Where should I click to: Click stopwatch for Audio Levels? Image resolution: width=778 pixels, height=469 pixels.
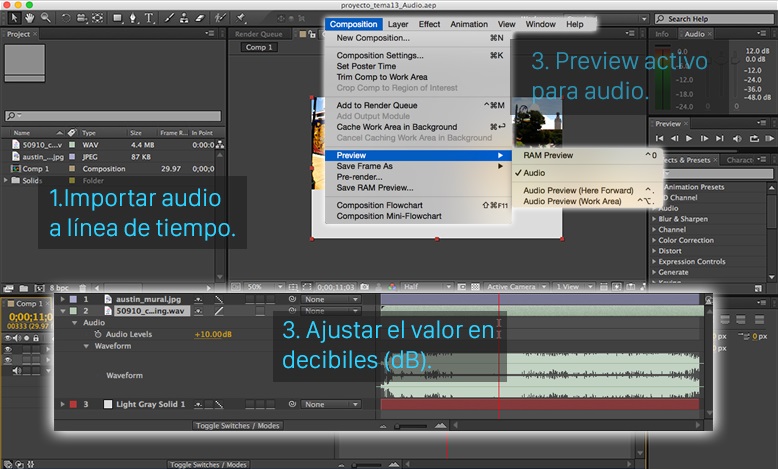(98, 334)
